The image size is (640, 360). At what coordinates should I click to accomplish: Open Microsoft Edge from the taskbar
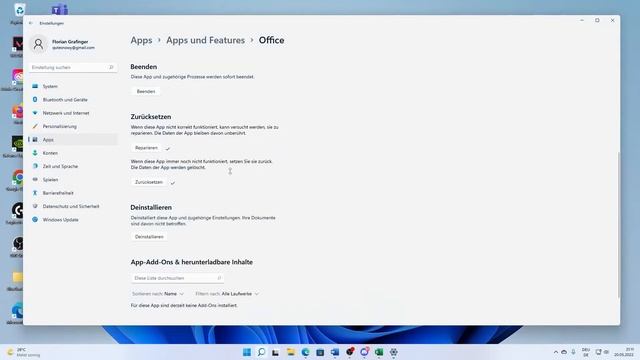point(305,352)
